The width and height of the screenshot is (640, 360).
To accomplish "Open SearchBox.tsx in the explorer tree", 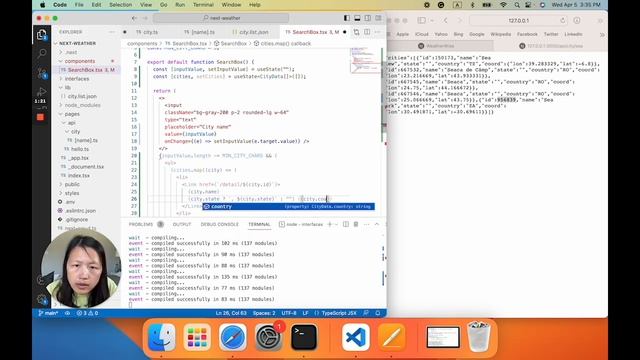I will coord(87,70).
